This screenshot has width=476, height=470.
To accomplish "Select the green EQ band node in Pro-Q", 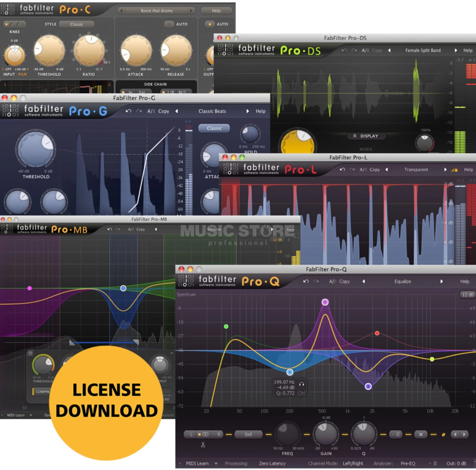I will pos(226,327).
